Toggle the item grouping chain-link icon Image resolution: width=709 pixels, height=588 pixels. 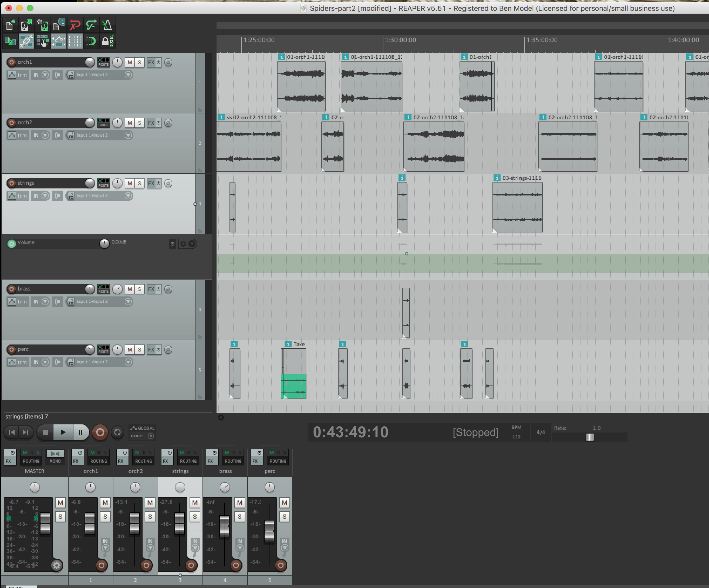coord(26,41)
